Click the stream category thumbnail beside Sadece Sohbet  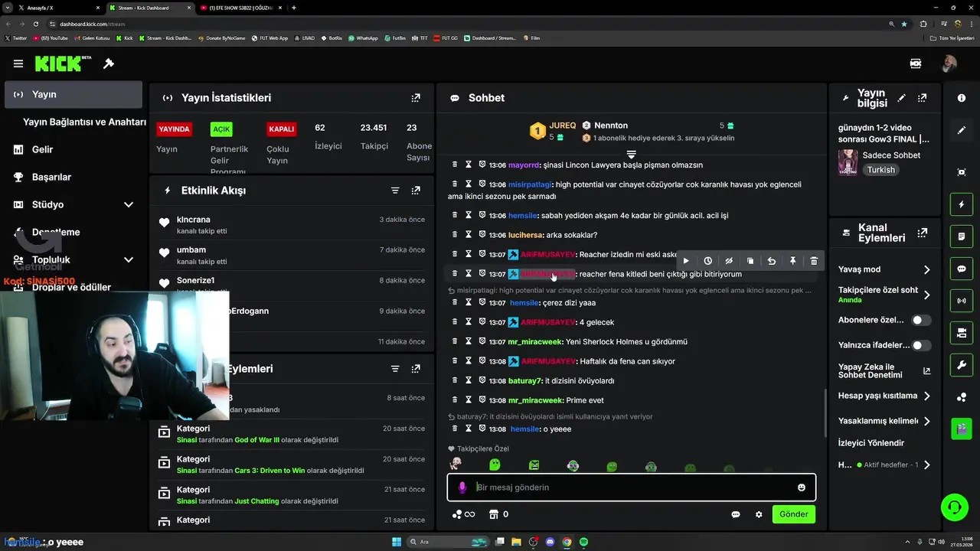[848, 161]
